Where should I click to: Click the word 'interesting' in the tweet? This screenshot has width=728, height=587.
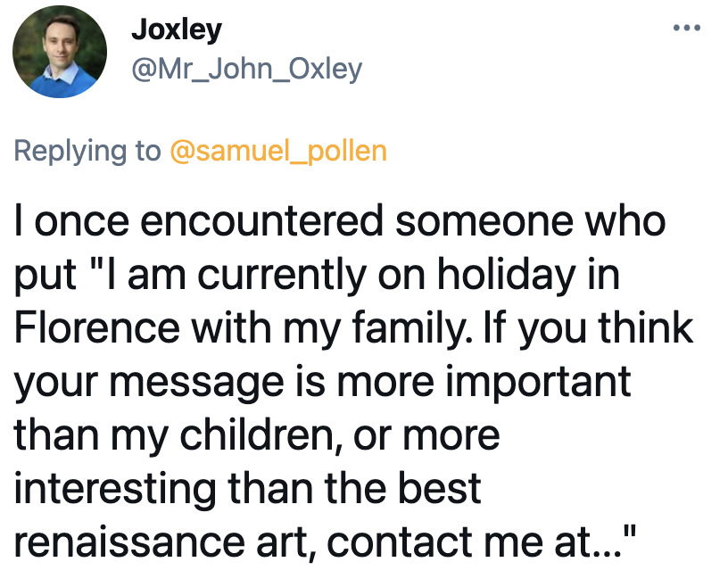tap(115, 489)
